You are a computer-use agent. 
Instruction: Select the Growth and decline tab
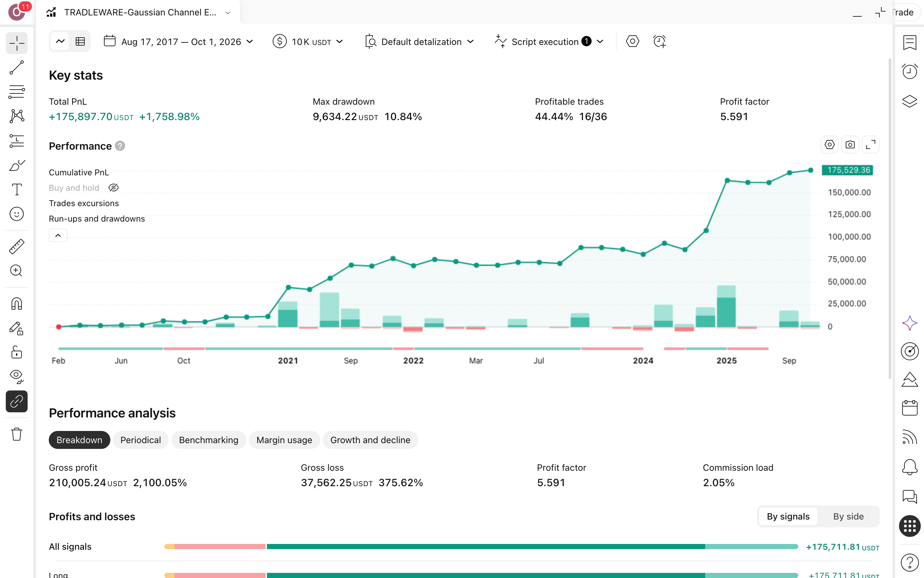[x=370, y=440]
